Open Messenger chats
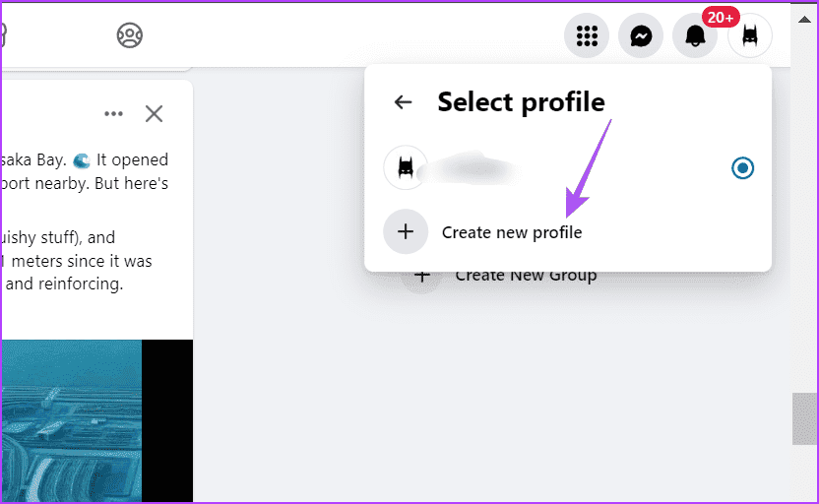This screenshot has height=504, width=819. (641, 35)
